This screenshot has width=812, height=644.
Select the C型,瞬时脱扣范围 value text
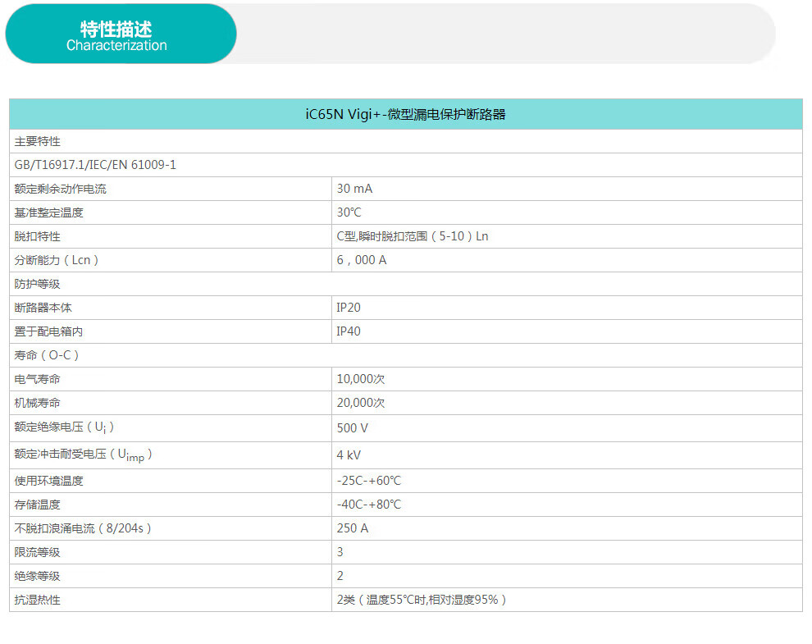click(413, 236)
